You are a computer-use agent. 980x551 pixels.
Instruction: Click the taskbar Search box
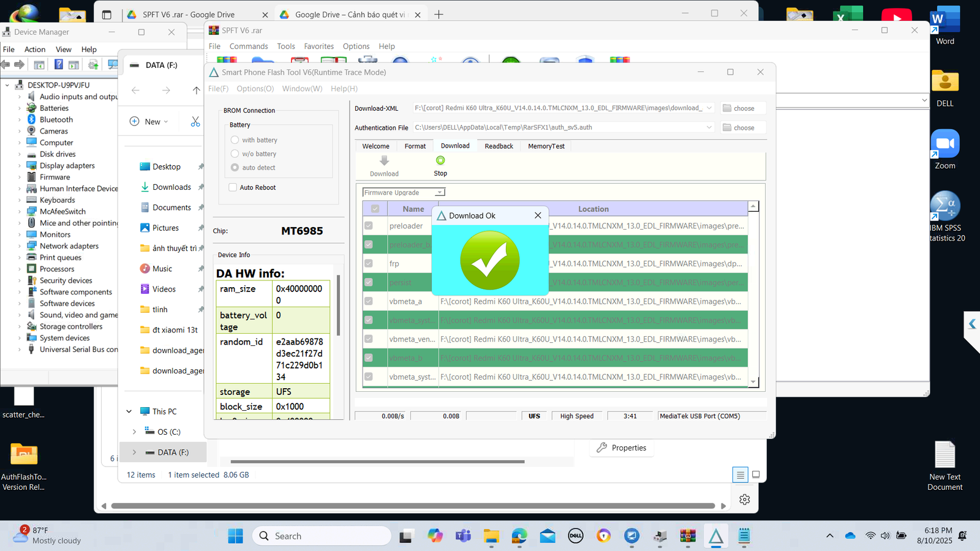coord(322,536)
